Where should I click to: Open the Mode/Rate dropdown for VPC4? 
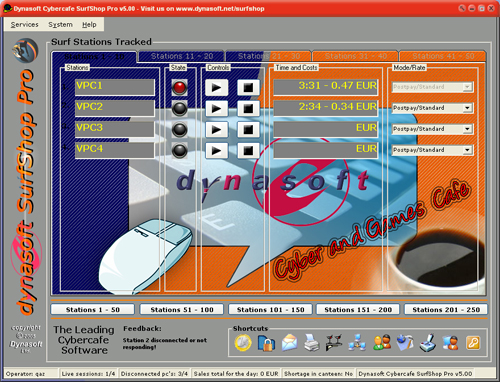coord(432,150)
